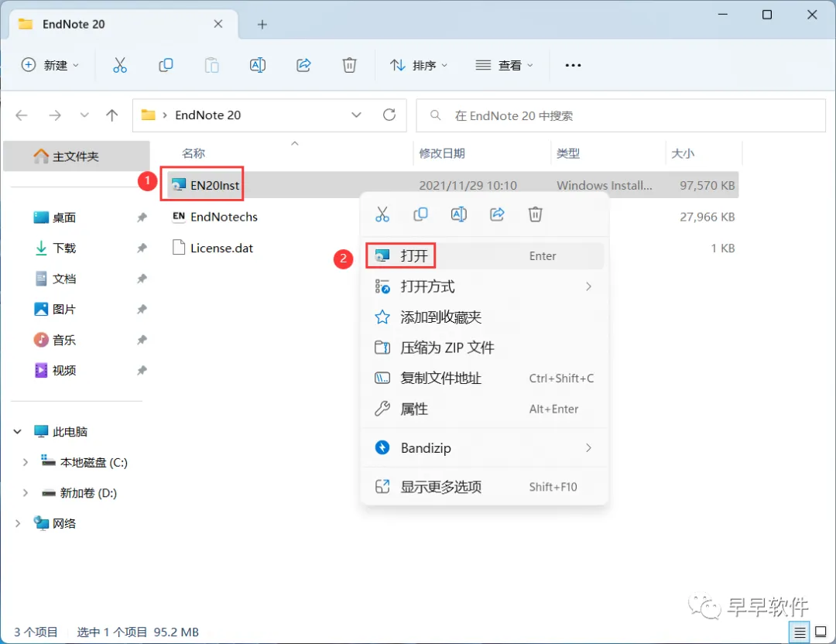Go forward with the right arrow
The height and width of the screenshot is (644, 836).
point(55,115)
